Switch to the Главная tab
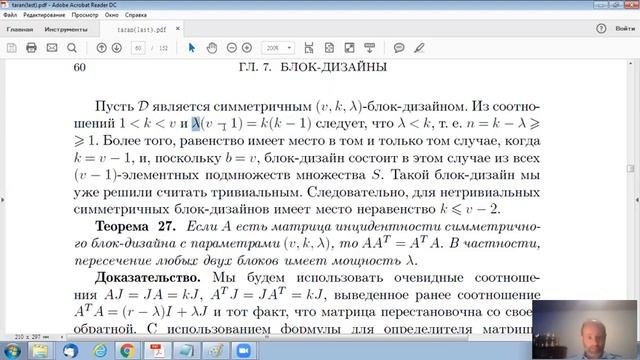Image resolution: width=640 pixels, height=360 pixels. (x=20, y=29)
